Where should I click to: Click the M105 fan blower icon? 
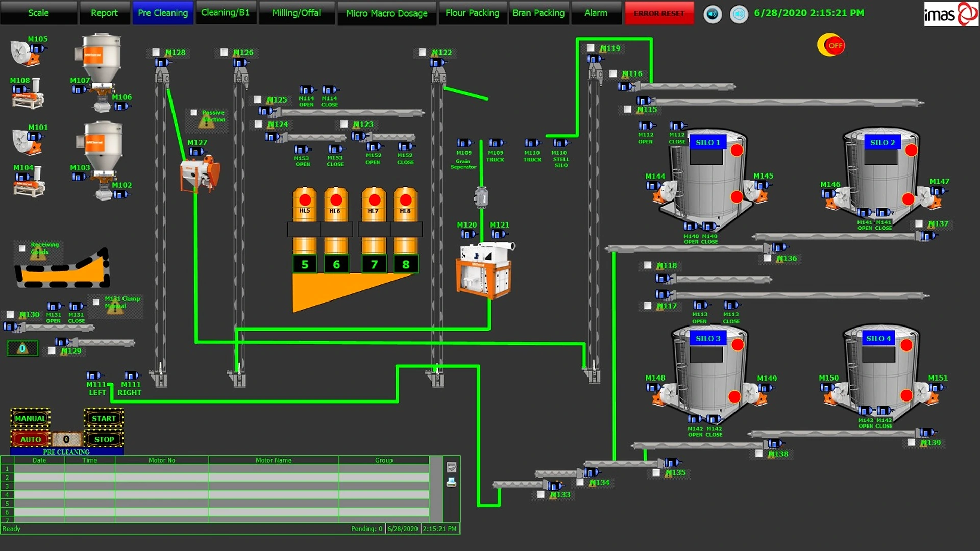(x=24, y=54)
